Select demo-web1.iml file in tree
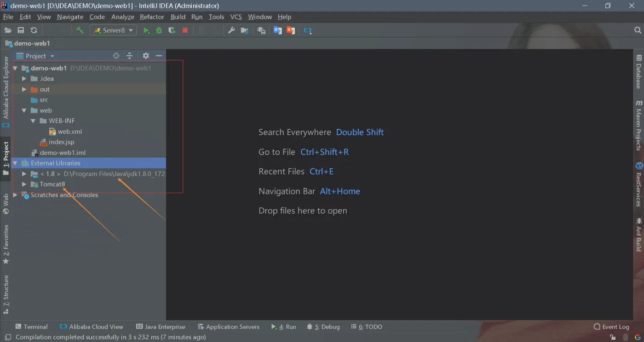This screenshot has width=644, height=342. click(63, 153)
